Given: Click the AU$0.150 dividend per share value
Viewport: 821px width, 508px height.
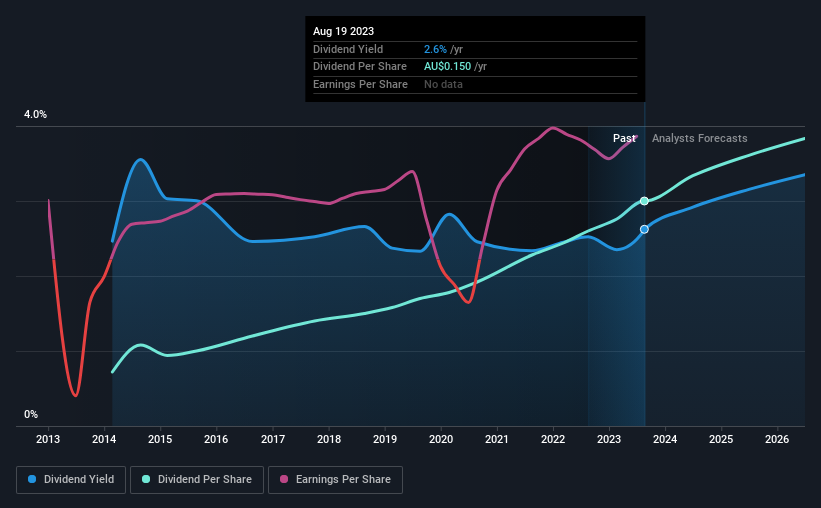Looking at the screenshot, I should [x=448, y=67].
